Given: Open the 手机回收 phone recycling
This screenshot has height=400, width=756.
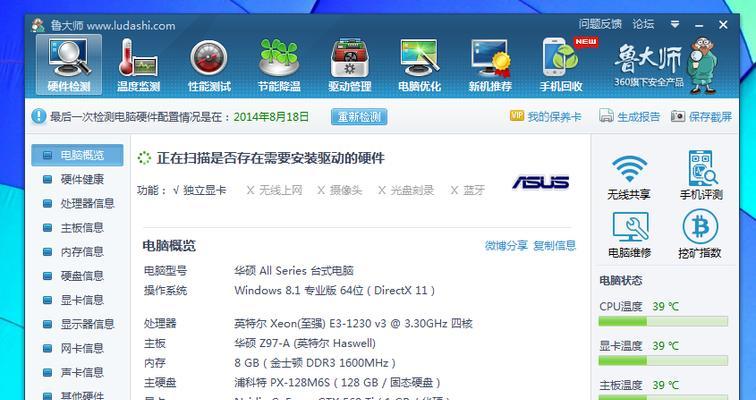Looking at the screenshot, I should (561, 65).
